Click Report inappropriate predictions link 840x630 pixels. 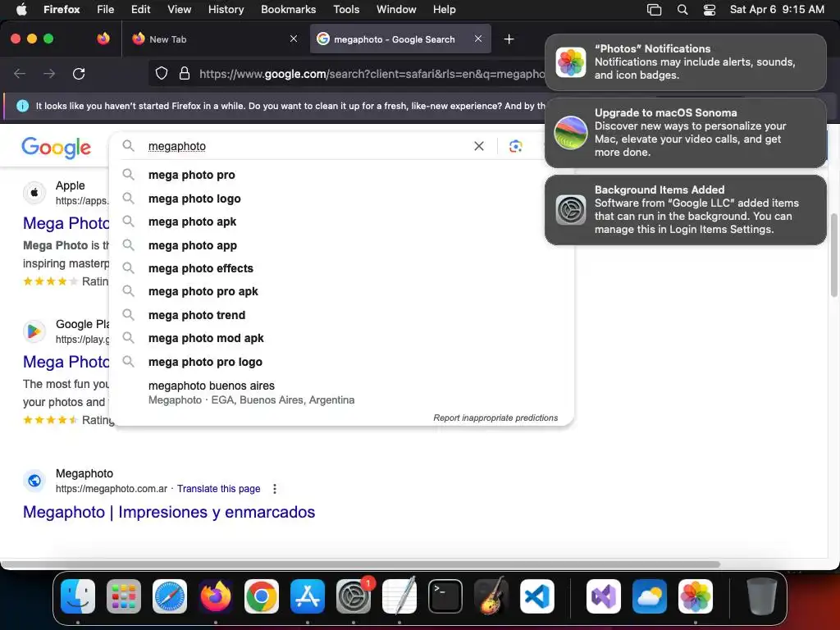495,418
